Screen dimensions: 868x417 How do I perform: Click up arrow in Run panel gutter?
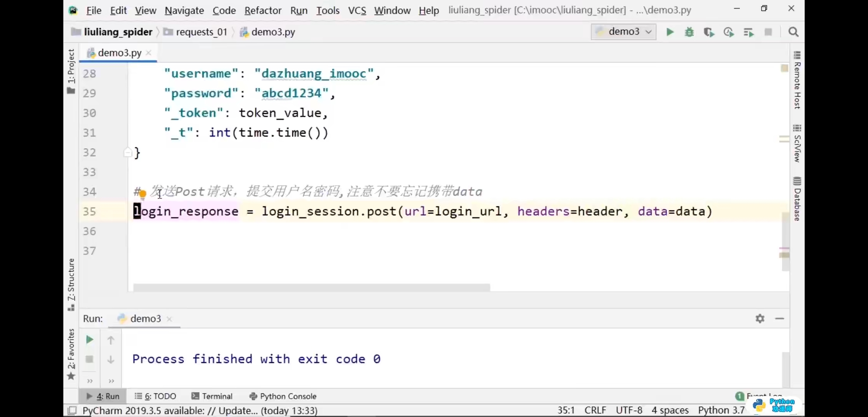coord(111,340)
